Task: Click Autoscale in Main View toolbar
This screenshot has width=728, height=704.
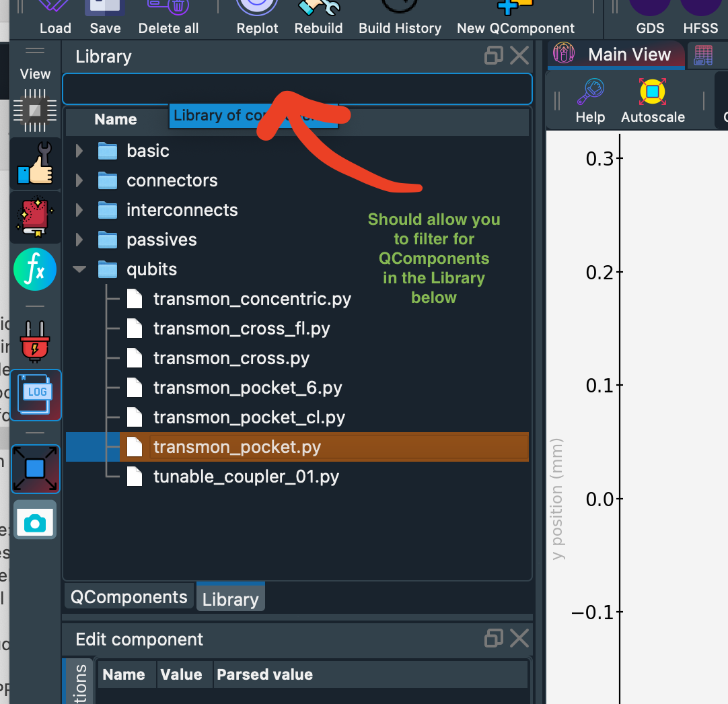Action: click(653, 100)
